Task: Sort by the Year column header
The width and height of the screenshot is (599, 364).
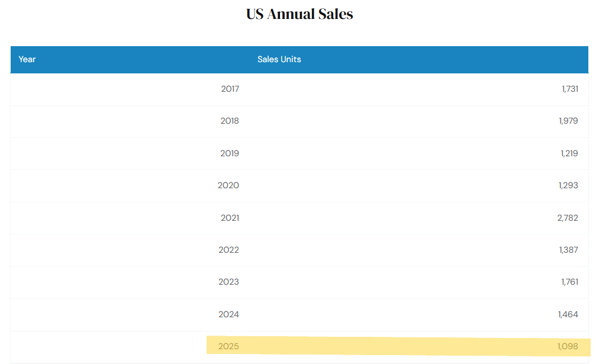Action: click(x=27, y=59)
